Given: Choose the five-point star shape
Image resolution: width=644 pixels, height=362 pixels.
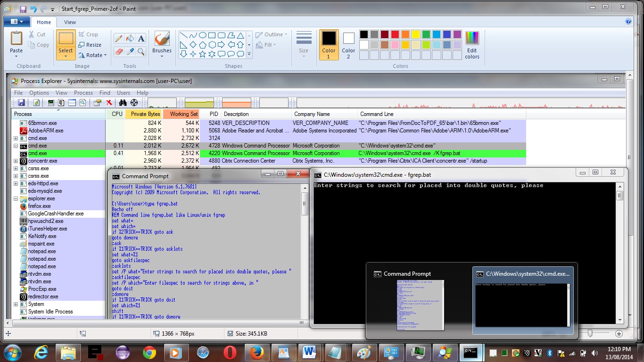Looking at the screenshot, I should point(203,54).
